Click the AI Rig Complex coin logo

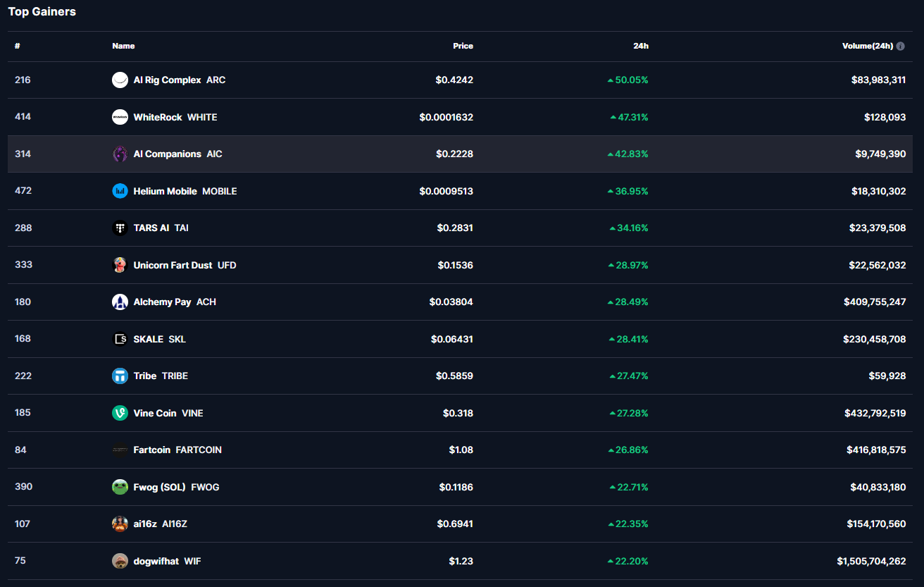click(x=120, y=80)
